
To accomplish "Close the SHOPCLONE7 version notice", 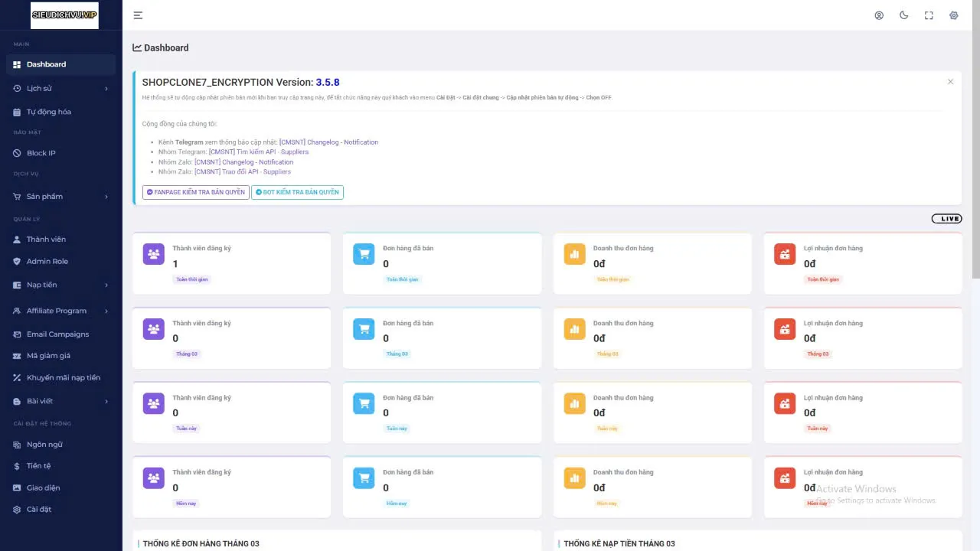I will click(950, 82).
